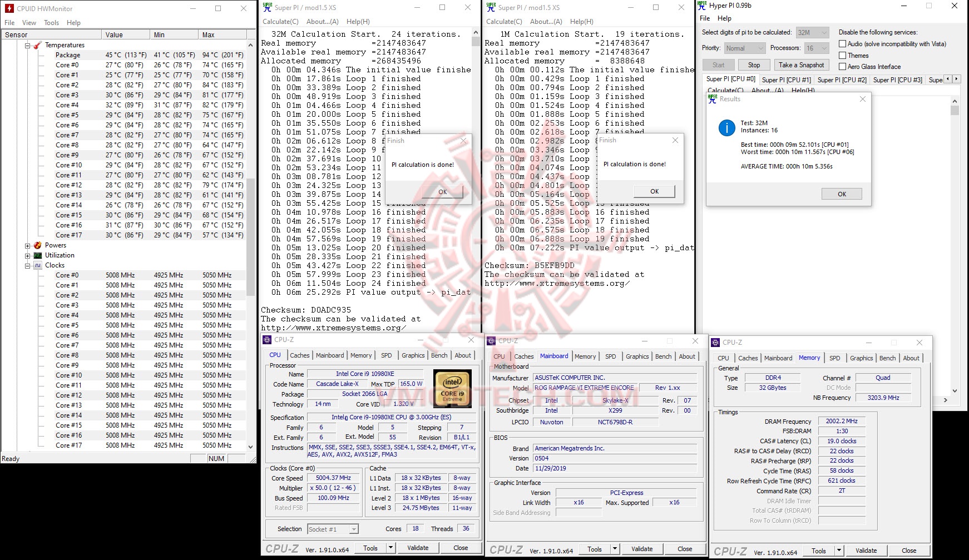Click the Hyper PI title bar icon

(x=702, y=6)
